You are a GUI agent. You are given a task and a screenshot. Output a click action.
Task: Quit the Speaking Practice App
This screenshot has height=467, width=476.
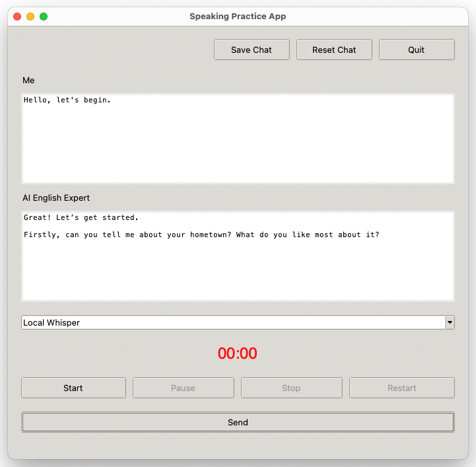click(417, 50)
